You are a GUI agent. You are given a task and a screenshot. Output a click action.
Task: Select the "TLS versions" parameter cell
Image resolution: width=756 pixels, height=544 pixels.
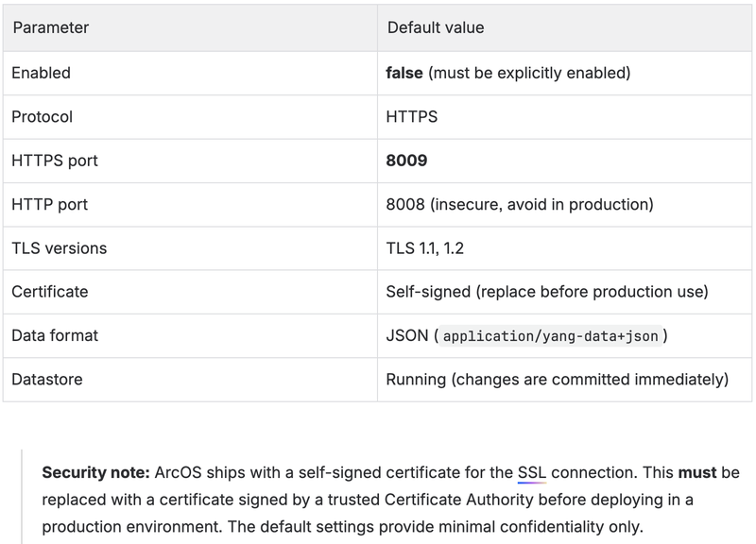tap(190, 248)
